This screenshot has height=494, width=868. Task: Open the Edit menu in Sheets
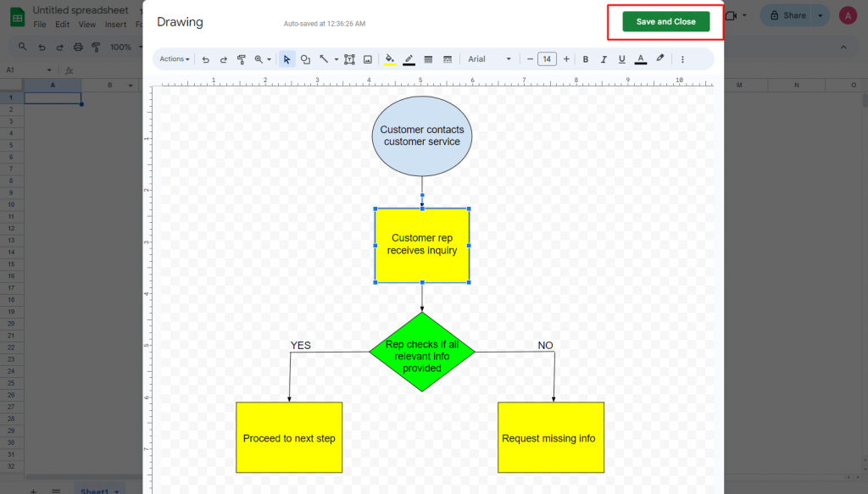coord(62,25)
